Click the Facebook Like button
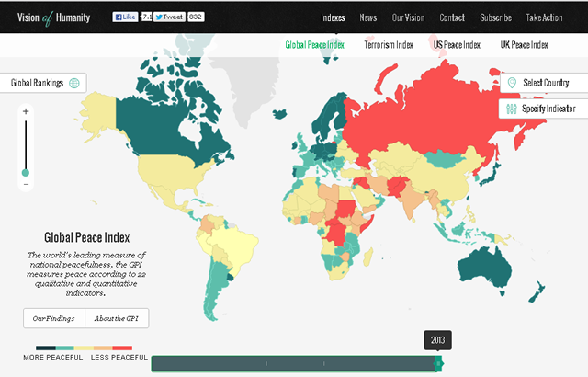The height and width of the screenshot is (377, 588). [x=125, y=17]
